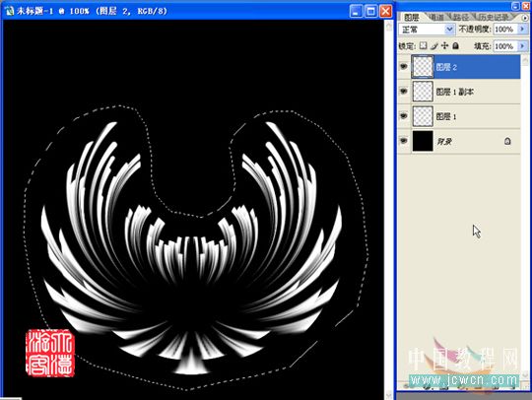The image size is (532, 400).
Task: Toggle visibility of 背景 layer
Action: 403,141
